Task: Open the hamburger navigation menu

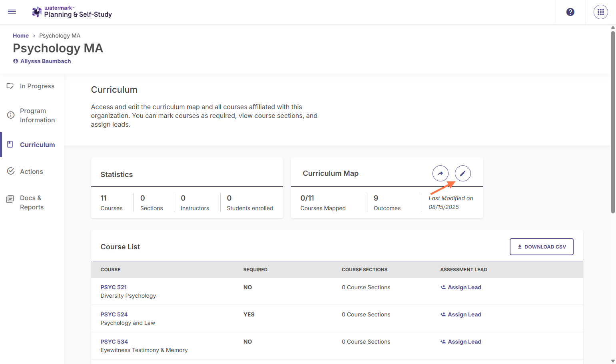Action: [x=12, y=12]
